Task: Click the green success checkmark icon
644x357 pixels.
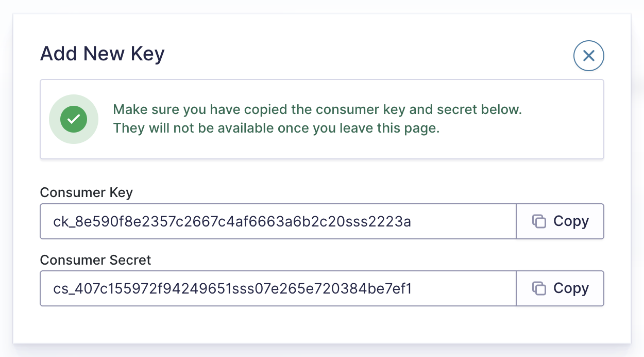Action: 74,119
